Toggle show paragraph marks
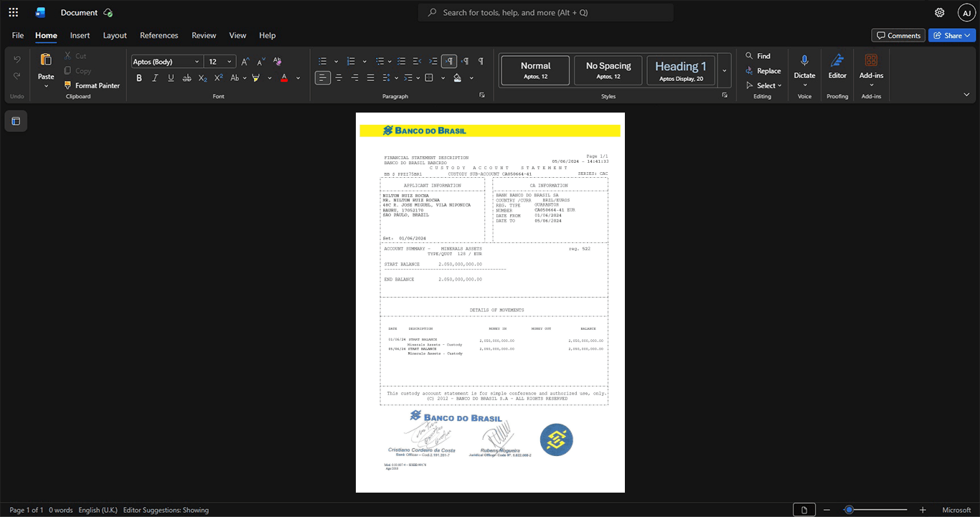The image size is (980, 517). [x=481, y=61]
